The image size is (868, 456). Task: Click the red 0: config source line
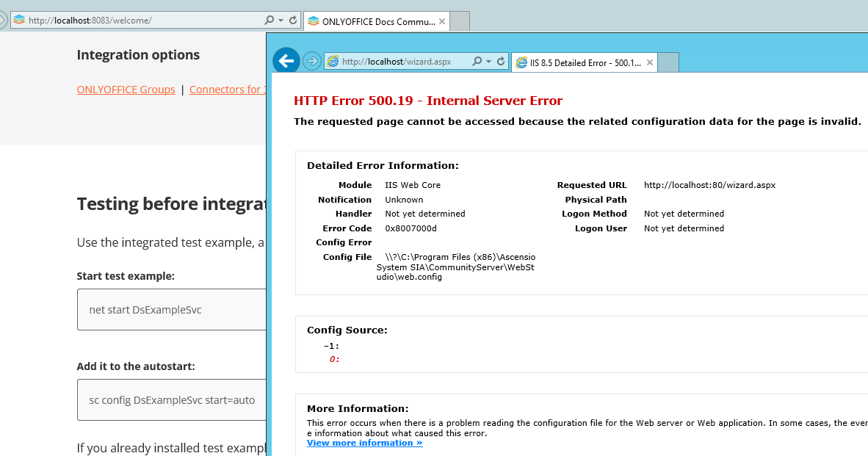(x=334, y=359)
